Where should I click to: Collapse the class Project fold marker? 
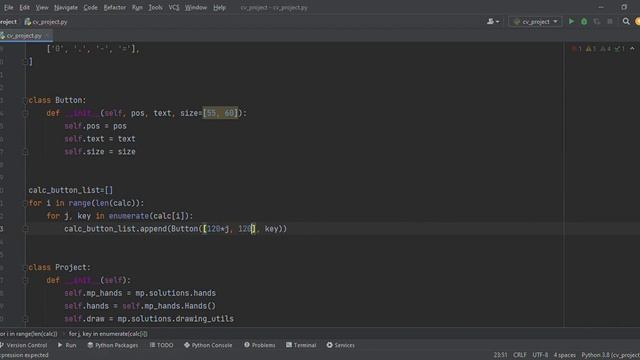click(25, 268)
